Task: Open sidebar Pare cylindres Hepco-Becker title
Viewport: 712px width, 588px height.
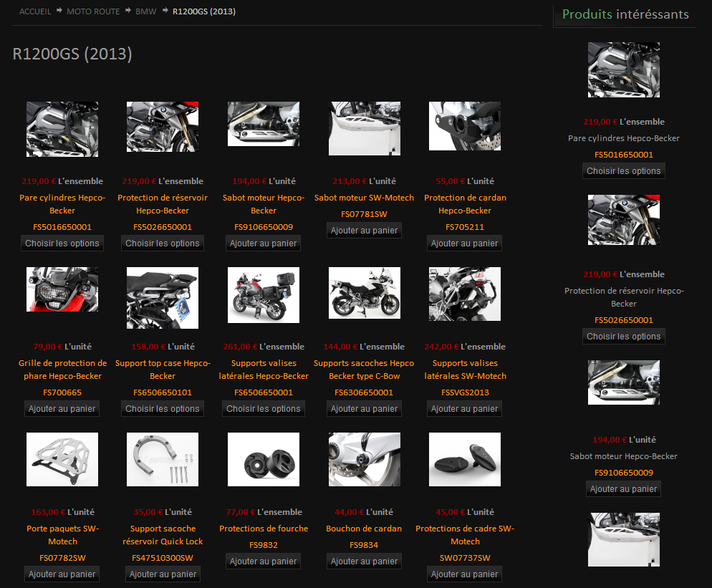Action: 623,138
